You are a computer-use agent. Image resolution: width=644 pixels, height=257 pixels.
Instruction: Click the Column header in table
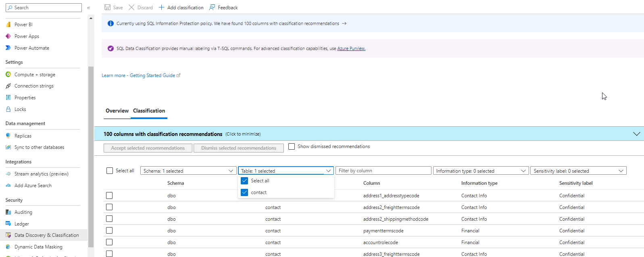click(371, 183)
